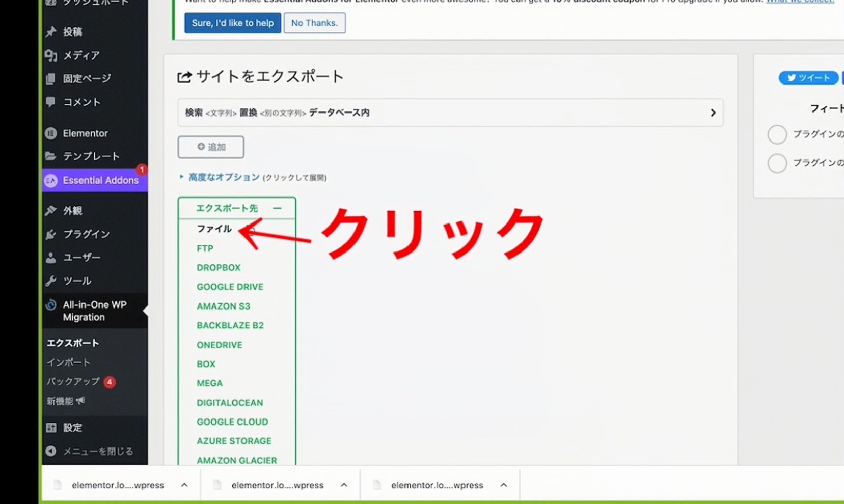The width and height of the screenshot is (844, 504).
Task: Click second downloaded elementor wpress file icon
Action: [x=217, y=485]
